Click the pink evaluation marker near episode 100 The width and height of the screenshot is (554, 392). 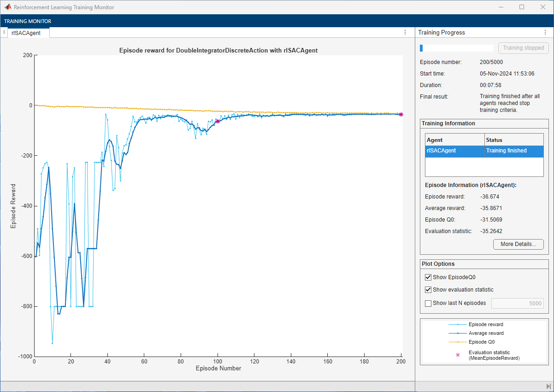coord(218,121)
